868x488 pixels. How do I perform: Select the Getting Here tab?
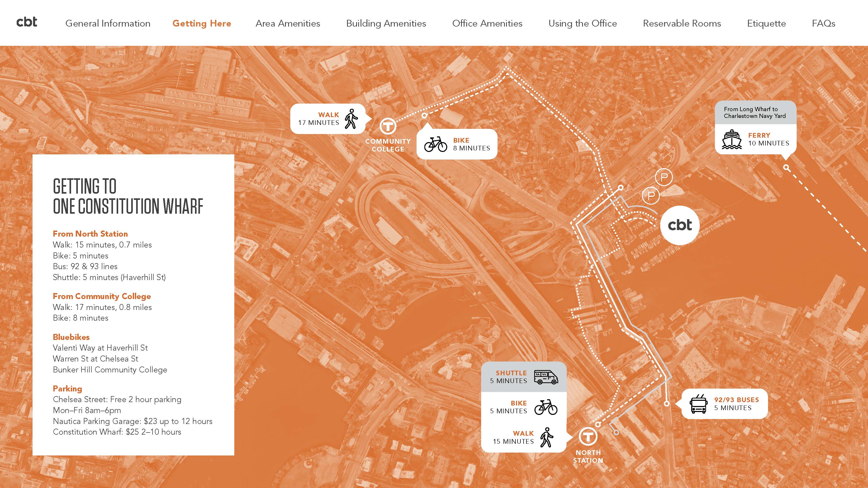(202, 23)
